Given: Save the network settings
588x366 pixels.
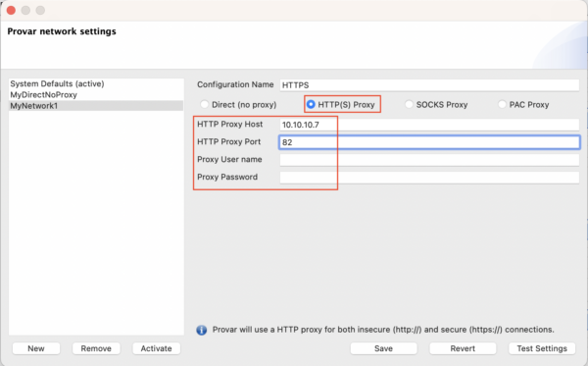Looking at the screenshot, I should pos(383,348).
